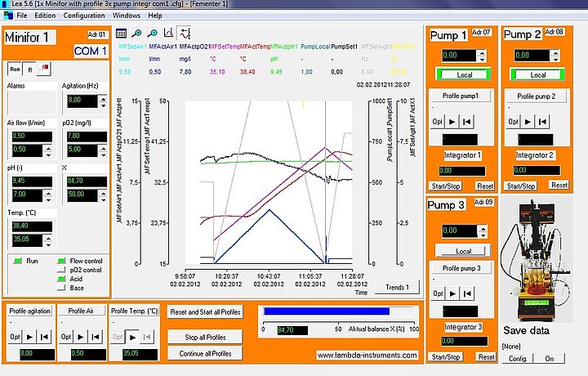The image size is (588, 376).
Task: Open the Edition menu
Action: tap(45, 16)
